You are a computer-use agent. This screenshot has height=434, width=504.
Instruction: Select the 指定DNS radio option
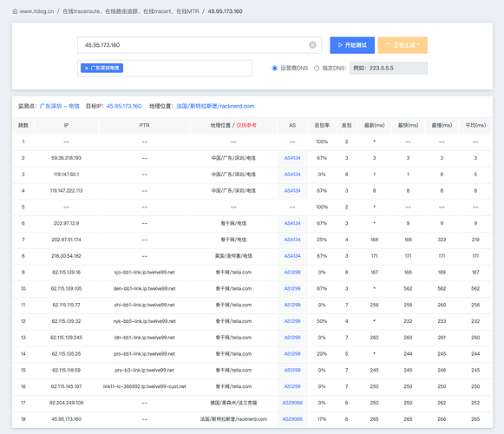point(317,69)
